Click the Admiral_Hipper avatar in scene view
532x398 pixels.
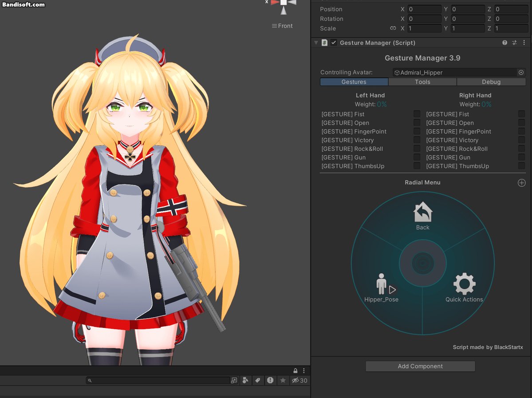tap(130, 200)
